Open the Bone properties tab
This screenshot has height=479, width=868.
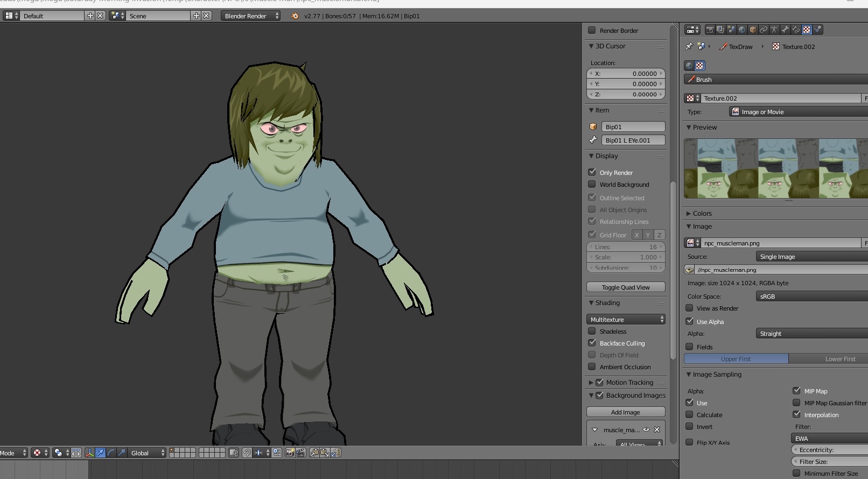[x=785, y=30]
